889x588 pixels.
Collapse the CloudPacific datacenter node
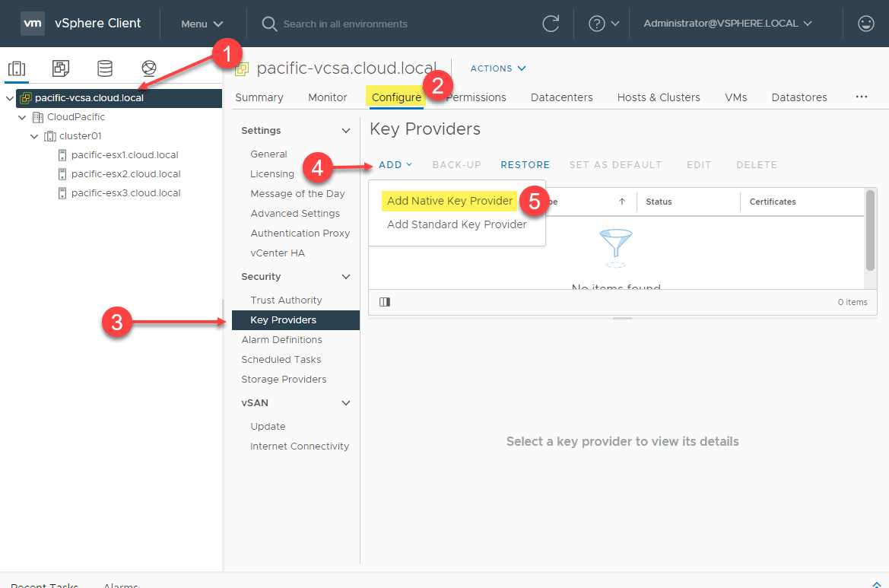point(21,116)
